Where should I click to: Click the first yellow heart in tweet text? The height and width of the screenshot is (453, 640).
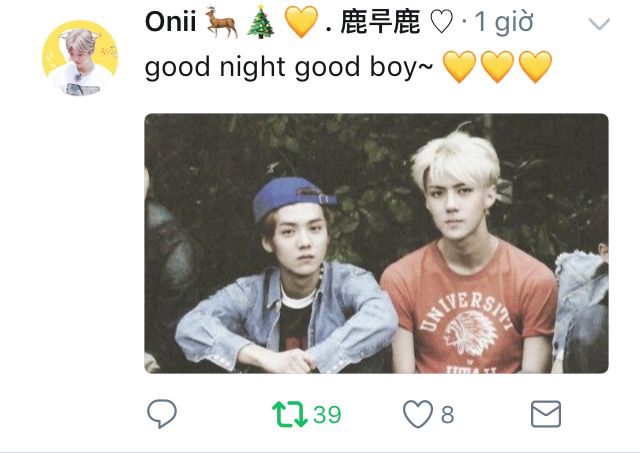(459, 67)
